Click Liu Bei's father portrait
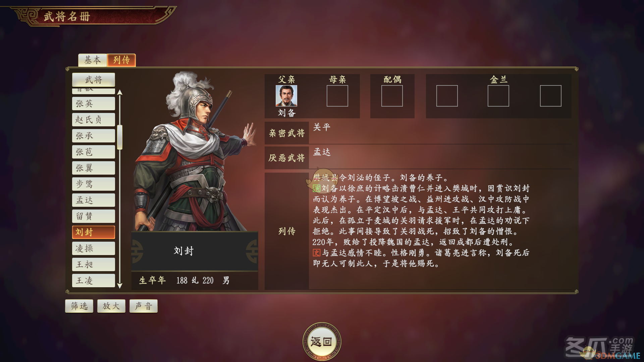 coord(286,96)
